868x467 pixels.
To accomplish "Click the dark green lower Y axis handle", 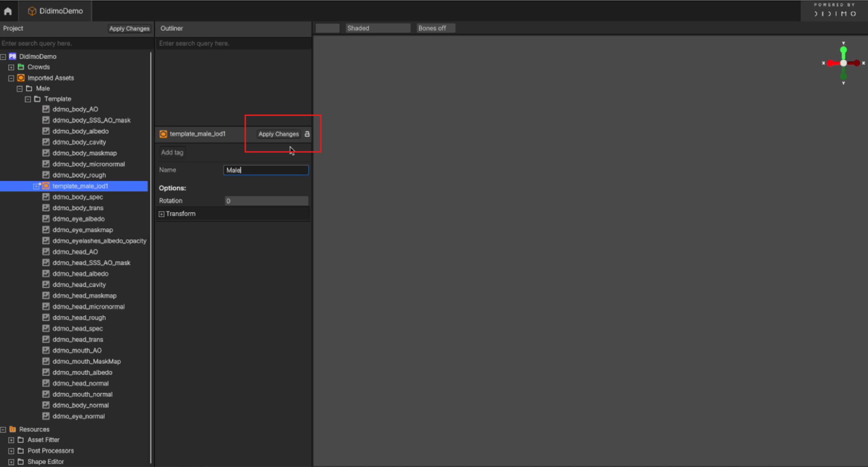I will 843,76.
